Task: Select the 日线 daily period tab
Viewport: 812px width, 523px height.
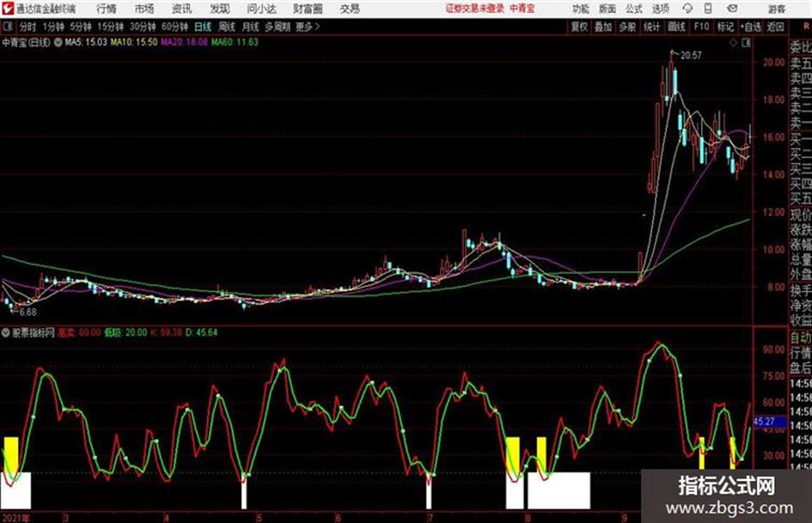Action: click(203, 27)
